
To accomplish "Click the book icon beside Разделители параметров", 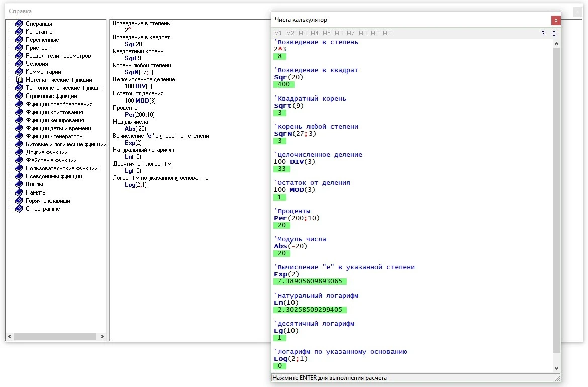I will click(x=19, y=56).
